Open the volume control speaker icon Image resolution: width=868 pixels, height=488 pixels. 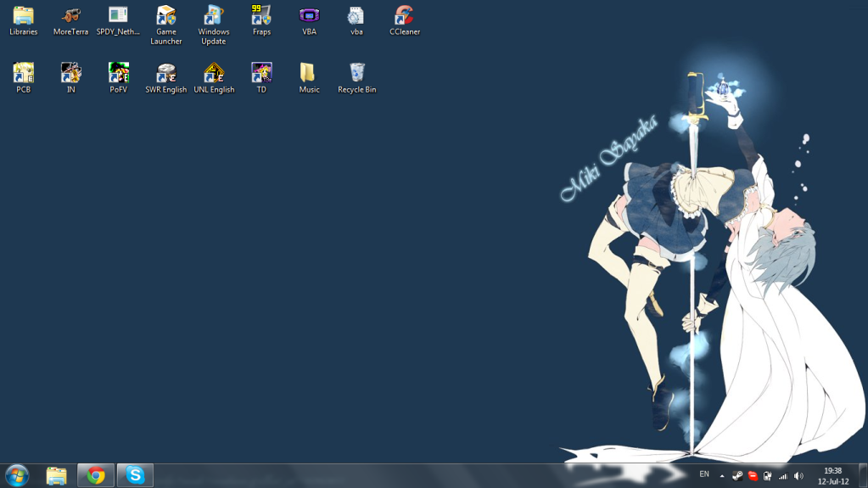tap(798, 476)
